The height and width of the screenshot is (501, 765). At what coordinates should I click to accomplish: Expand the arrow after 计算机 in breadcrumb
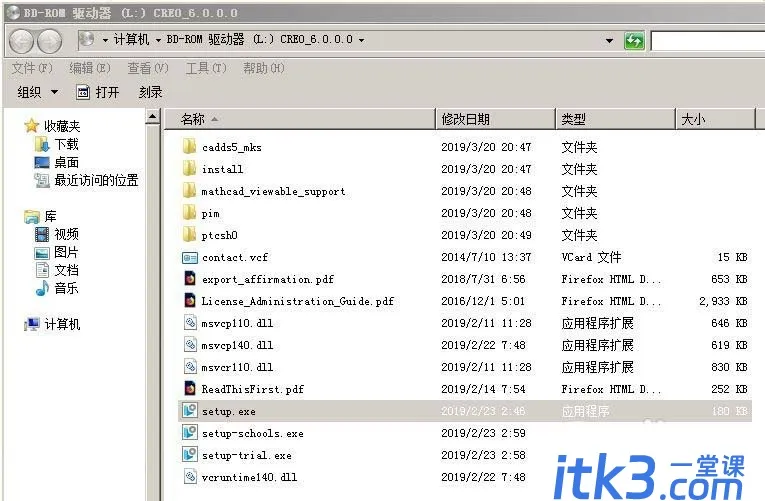158,40
